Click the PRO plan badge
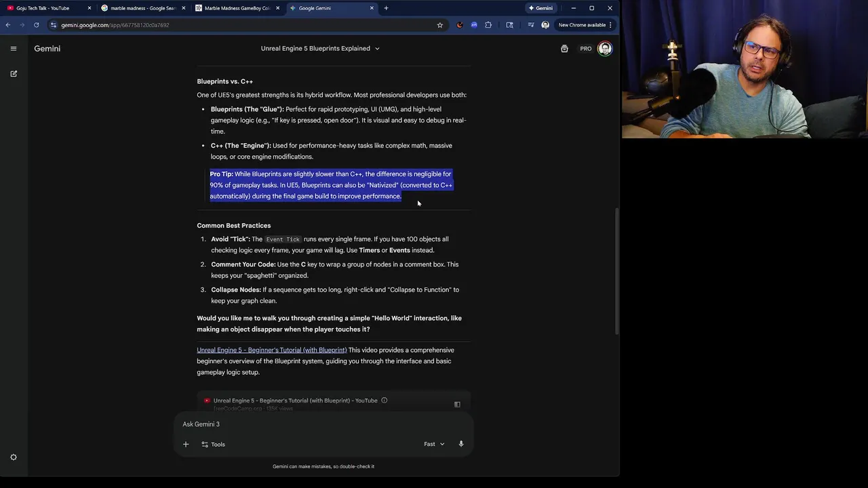 586,49
